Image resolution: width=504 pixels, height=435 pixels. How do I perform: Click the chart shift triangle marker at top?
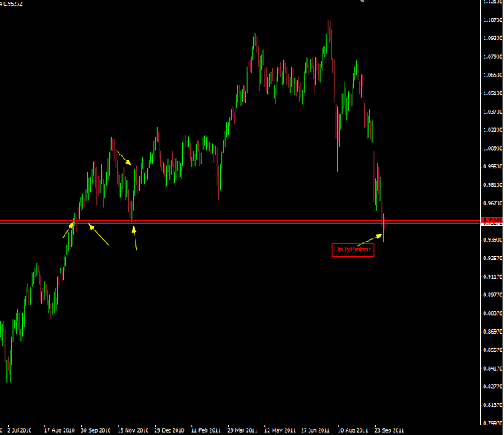363,1
